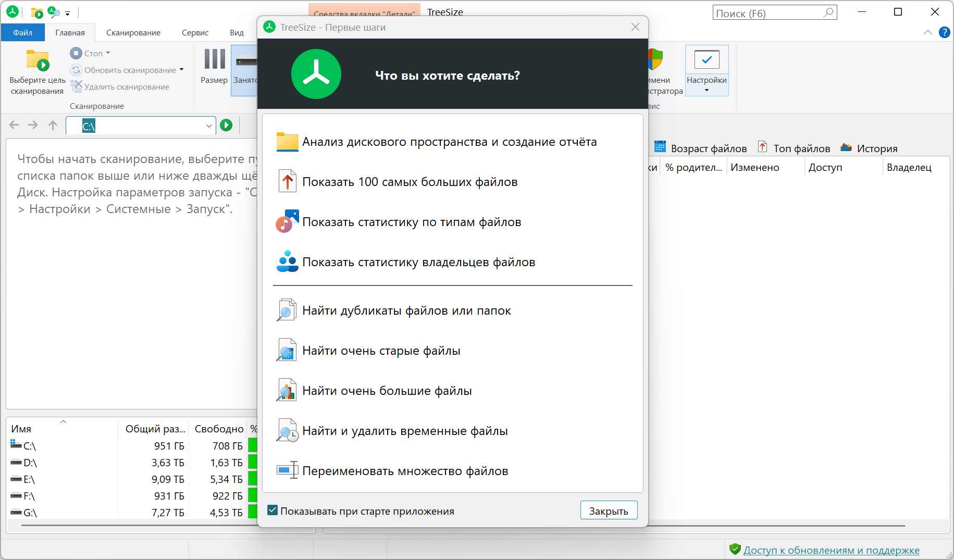Go up one folder level arrow
This screenshot has width=954, height=560.
53,125
